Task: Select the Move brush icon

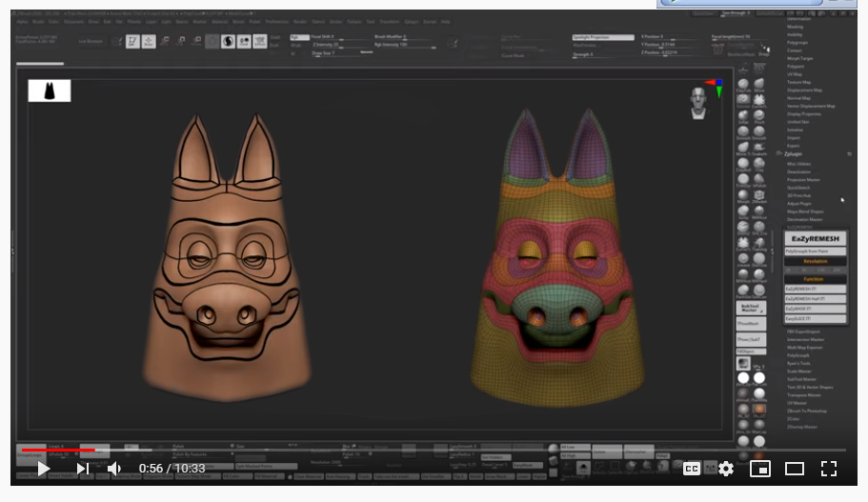Action: (x=759, y=85)
